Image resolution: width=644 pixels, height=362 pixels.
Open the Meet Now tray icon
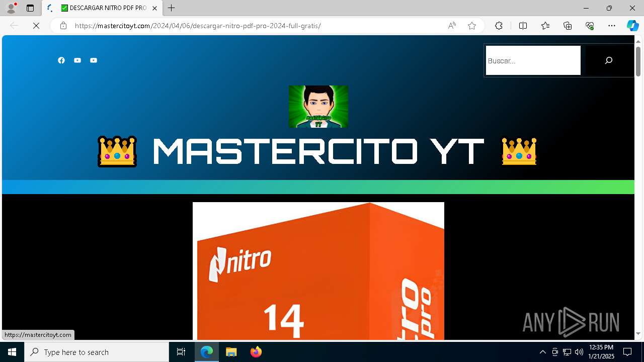click(x=555, y=352)
